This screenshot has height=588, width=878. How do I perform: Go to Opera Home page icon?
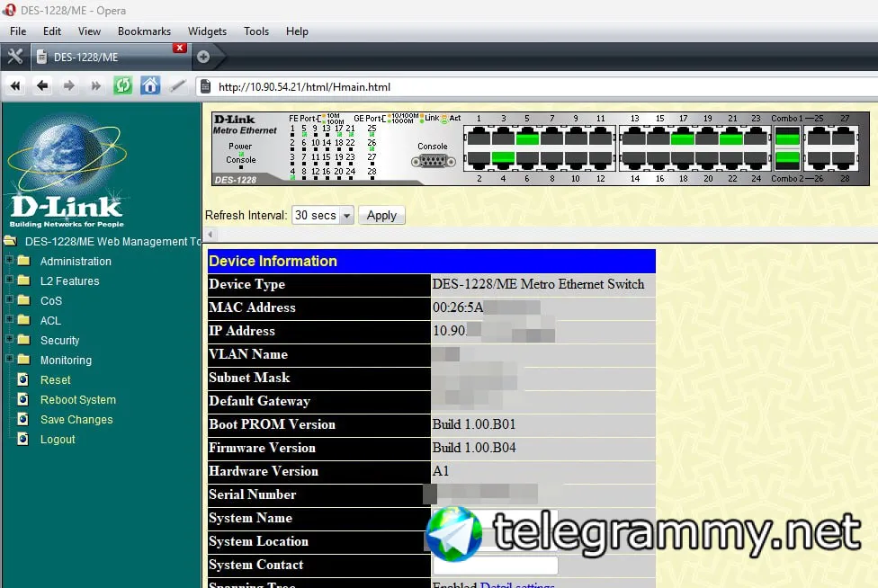tap(150, 85)
